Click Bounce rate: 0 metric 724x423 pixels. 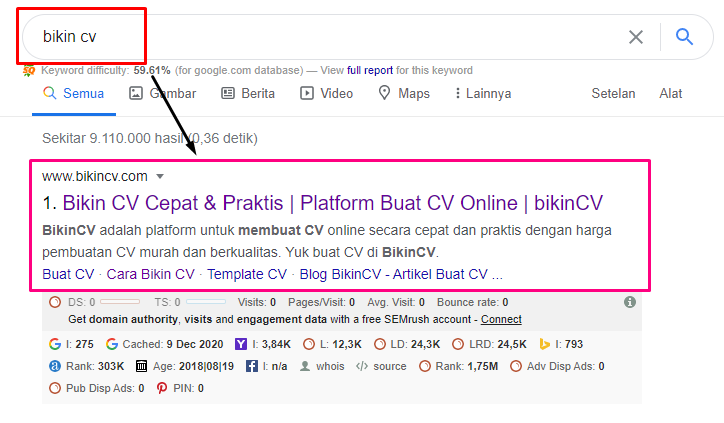point(473,302)
